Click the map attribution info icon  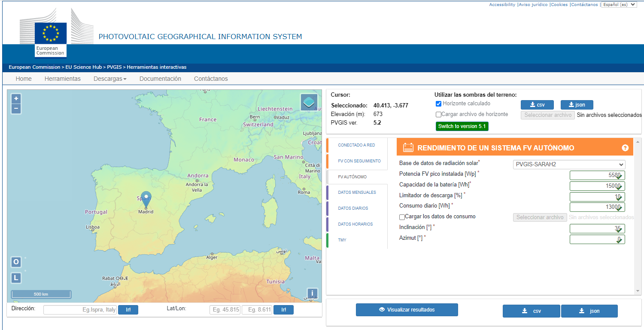coord(312,293)
